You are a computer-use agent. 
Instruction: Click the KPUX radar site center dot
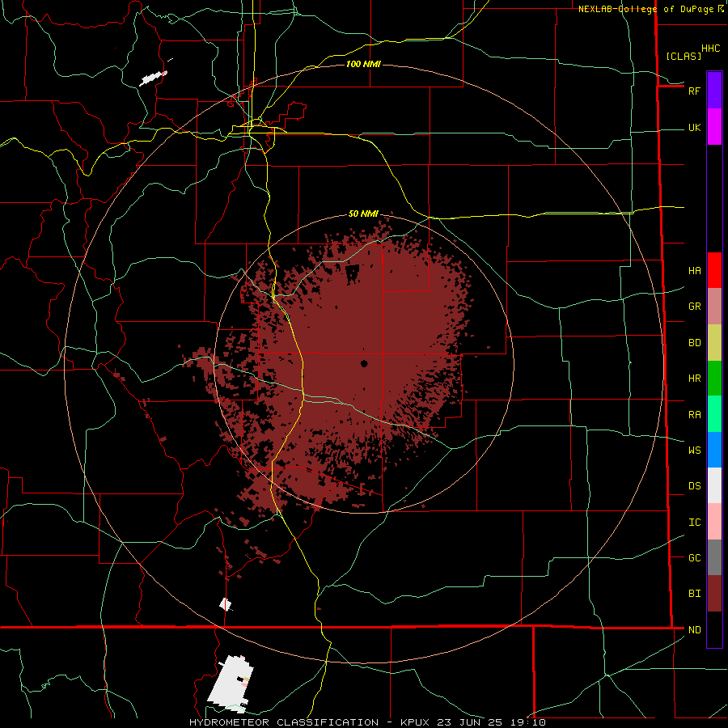click(x=364, y=363)
